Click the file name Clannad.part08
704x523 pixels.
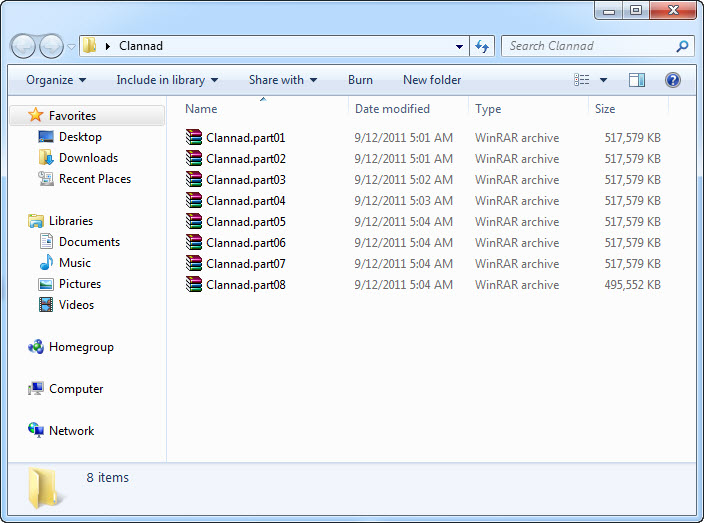[x=246, y=285]
